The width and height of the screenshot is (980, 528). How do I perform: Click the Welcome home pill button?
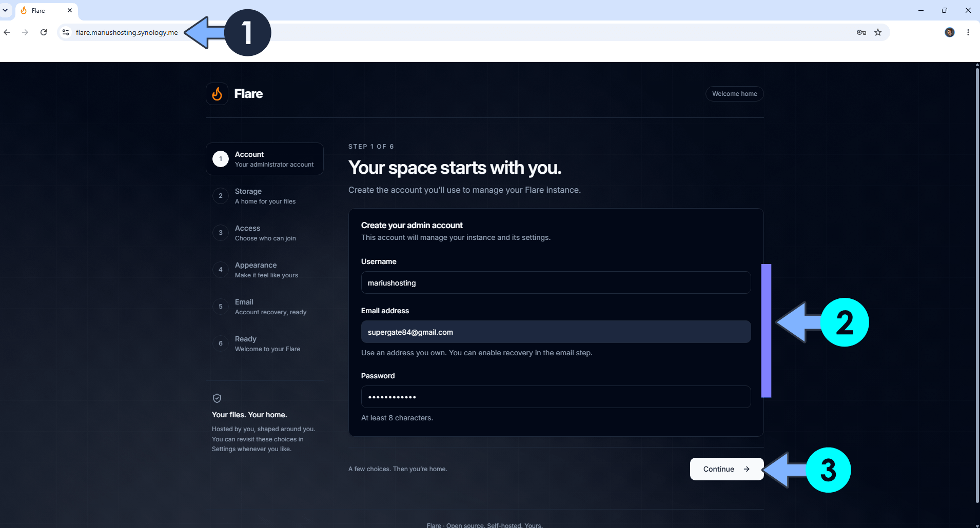pos(735,94)
